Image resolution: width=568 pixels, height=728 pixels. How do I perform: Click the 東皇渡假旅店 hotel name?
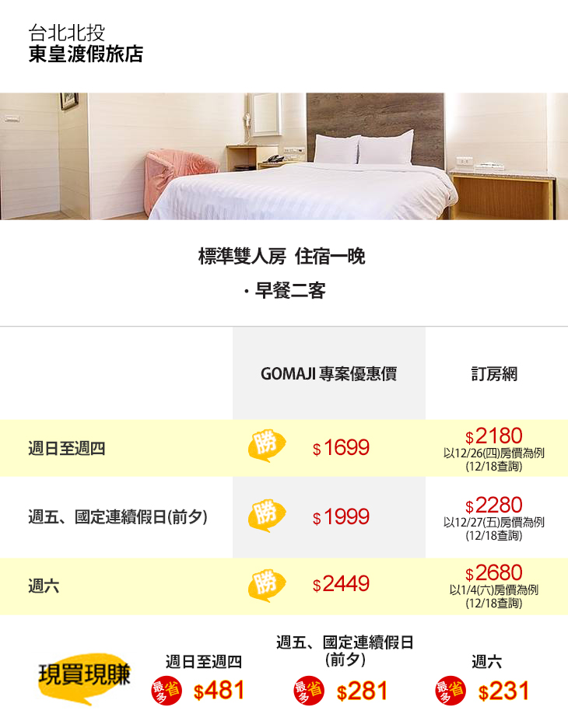[x=86, y=54]
